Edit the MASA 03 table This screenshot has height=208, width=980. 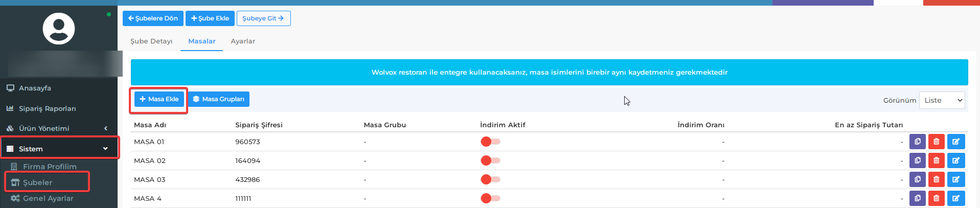955,179
